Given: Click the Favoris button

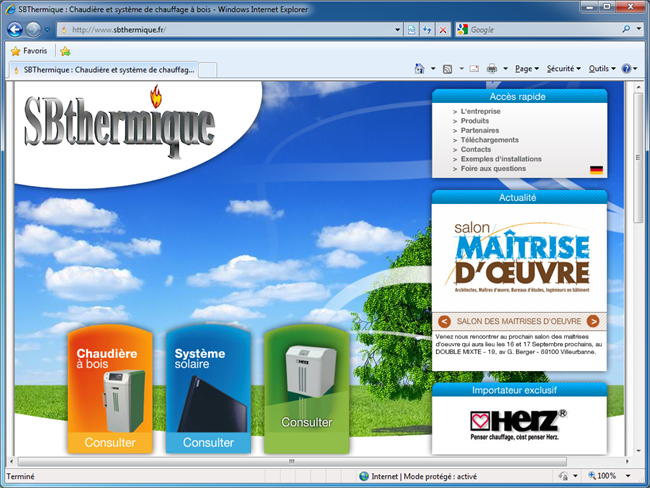Looking at the screenshot, I should [28, 50].
